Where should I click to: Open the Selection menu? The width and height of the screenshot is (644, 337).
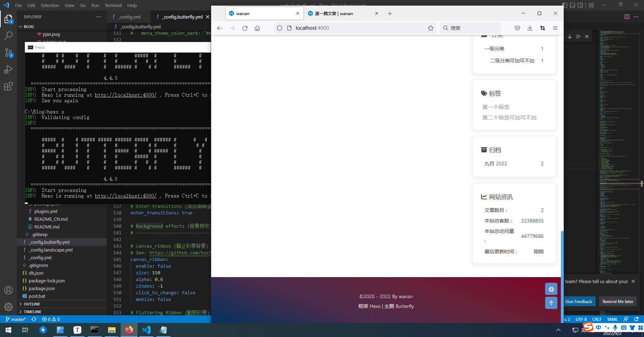click(50, 5)
